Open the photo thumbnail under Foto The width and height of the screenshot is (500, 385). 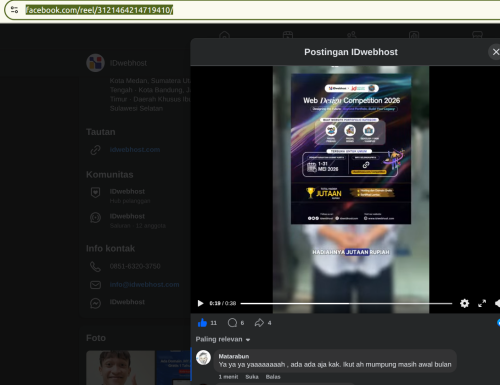point(120,368)
